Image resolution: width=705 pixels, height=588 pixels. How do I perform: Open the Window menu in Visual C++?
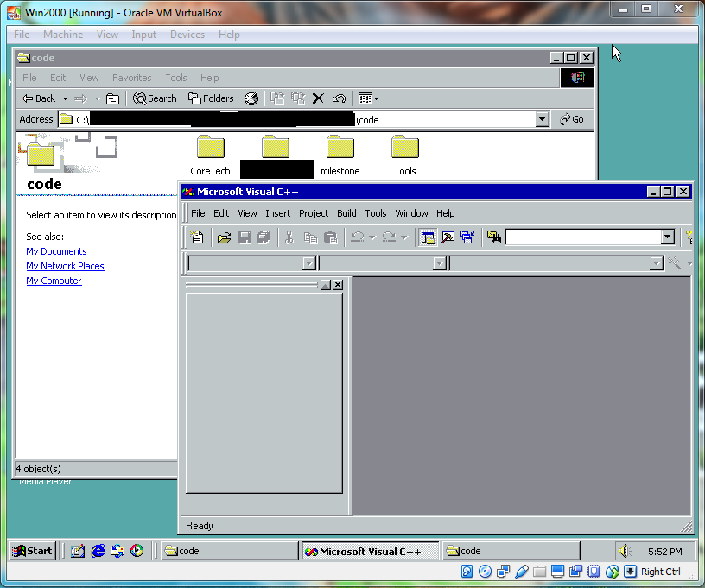point(411,213)
